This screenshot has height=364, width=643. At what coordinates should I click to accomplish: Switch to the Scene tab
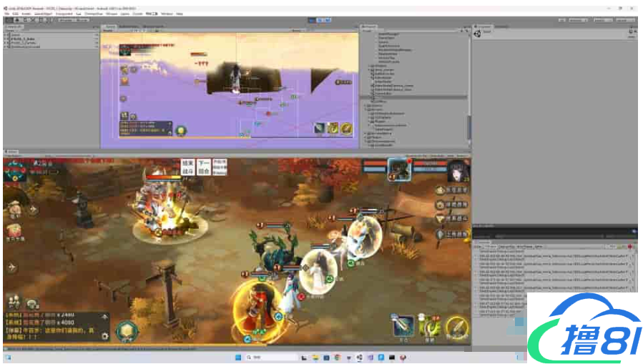[110, 26]
